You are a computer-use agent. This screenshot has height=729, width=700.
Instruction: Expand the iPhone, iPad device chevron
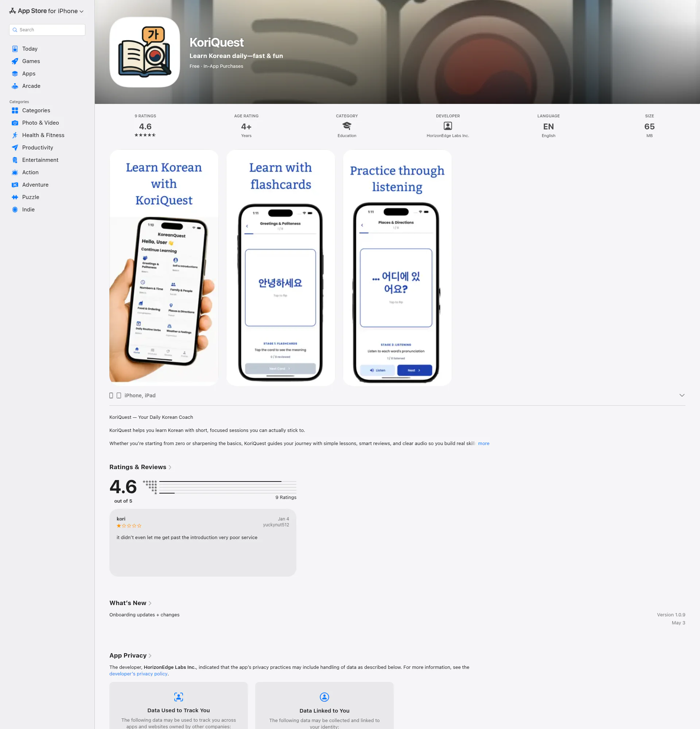[682, 395]
